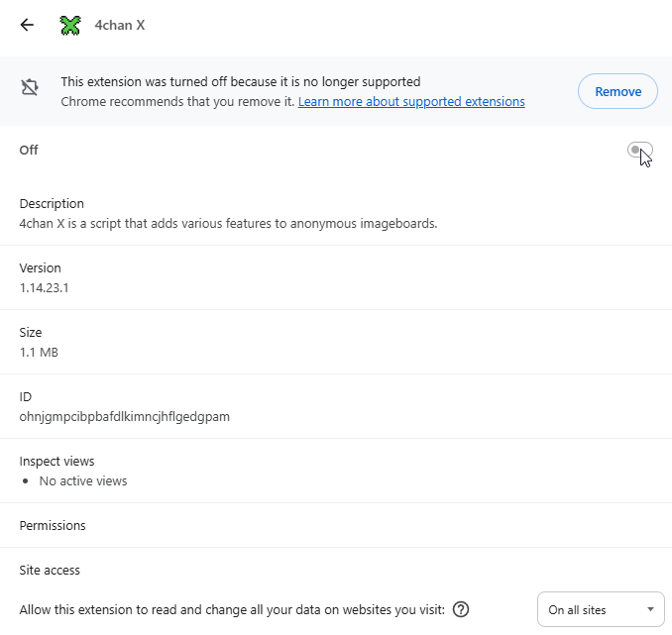Go back using the left arrow
This screenshot has width=672, height=635.
pos(27,25)
